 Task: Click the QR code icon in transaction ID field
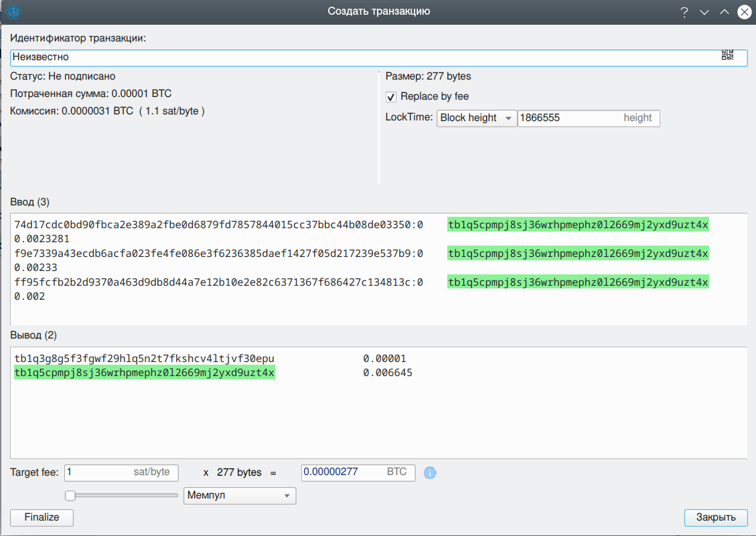(x=727, y=55)
